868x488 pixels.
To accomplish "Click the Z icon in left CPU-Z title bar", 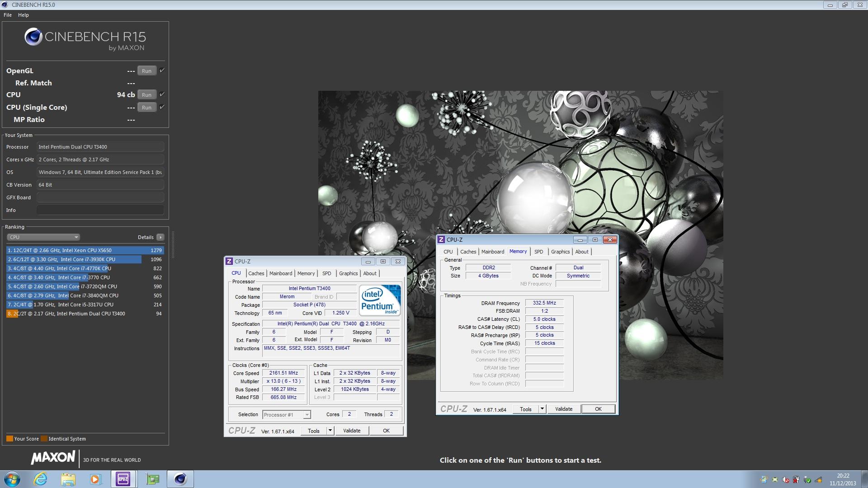I will point(229,261).
